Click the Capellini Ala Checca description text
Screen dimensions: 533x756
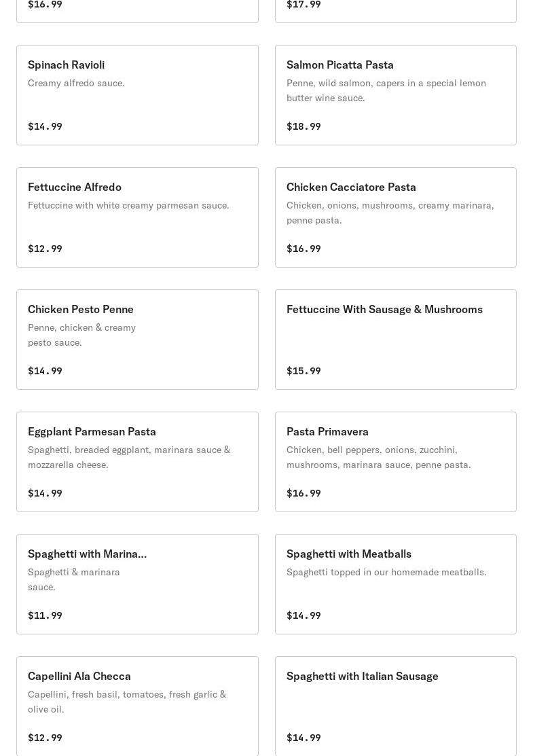(127, 702)
